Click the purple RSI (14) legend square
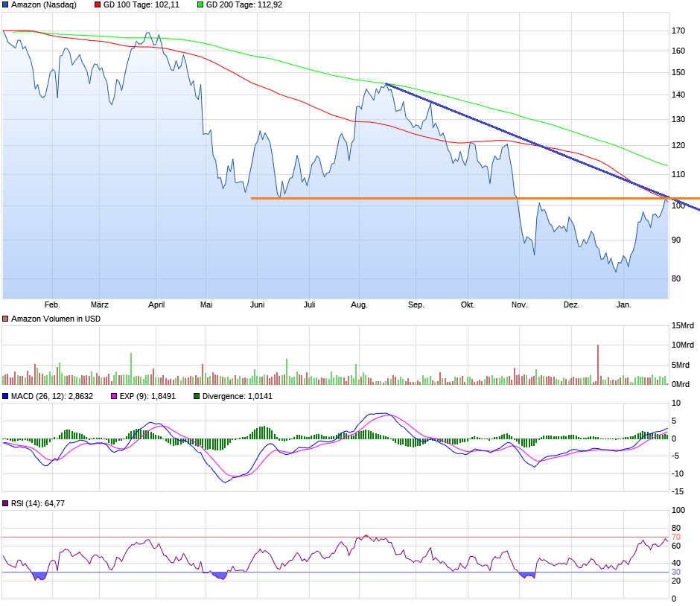 pos(6,503)
